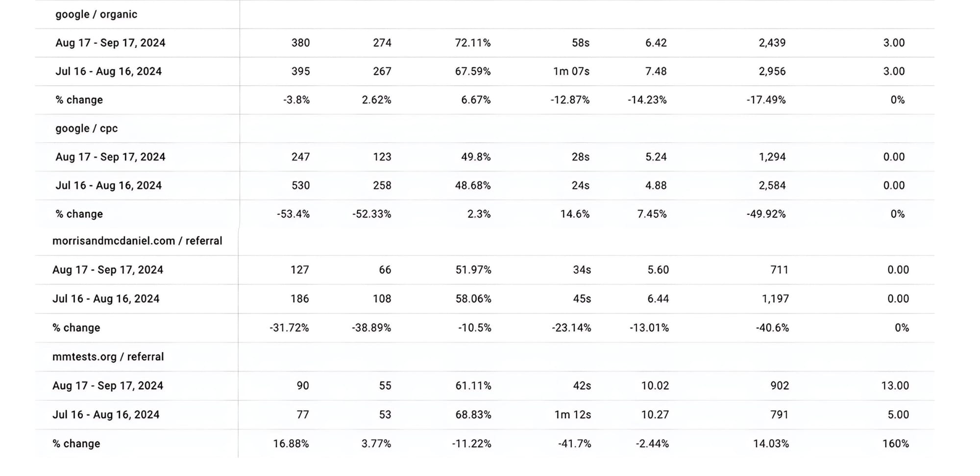980x476 pixels.
Task: Click the -41.7% change cell
Action: point(574,443)
